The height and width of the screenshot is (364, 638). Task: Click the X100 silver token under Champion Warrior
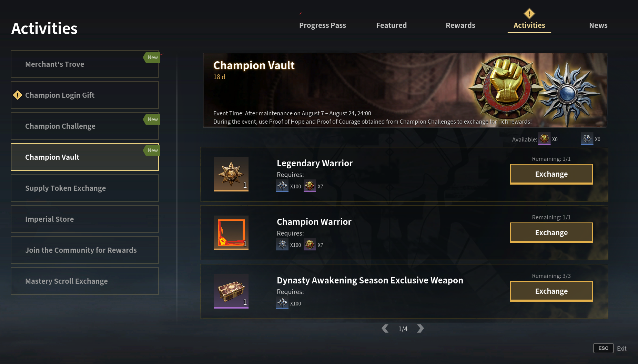(282, 245)
